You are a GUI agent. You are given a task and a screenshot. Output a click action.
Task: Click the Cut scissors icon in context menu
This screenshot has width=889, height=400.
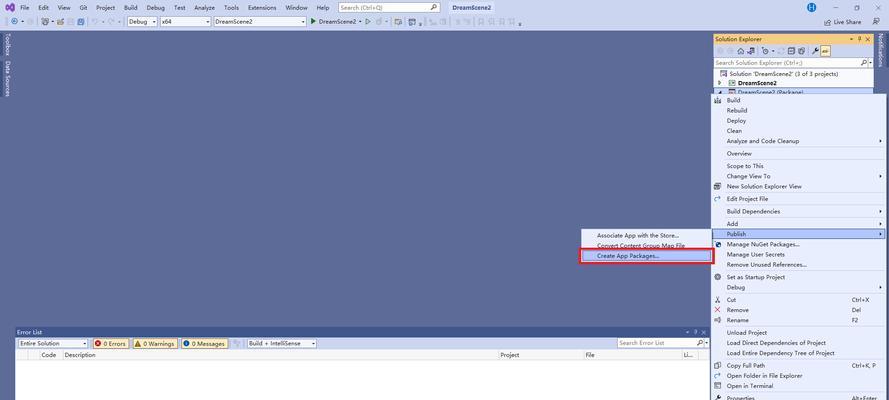(x=717, y=300)
